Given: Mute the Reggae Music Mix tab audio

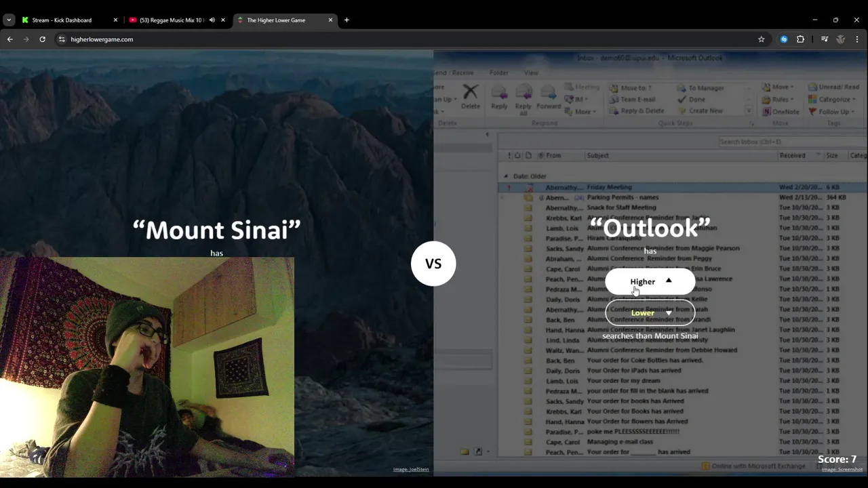Looking at the screenshot, I should click(212, 20).
